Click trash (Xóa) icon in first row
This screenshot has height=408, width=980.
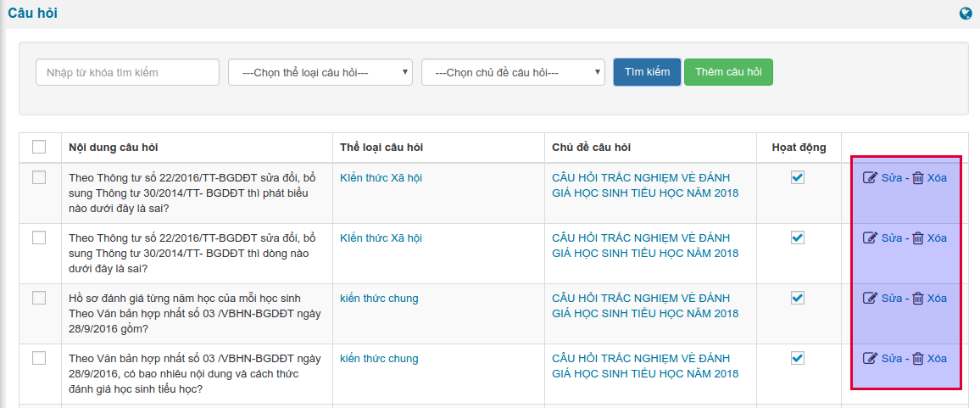point(917,178)
